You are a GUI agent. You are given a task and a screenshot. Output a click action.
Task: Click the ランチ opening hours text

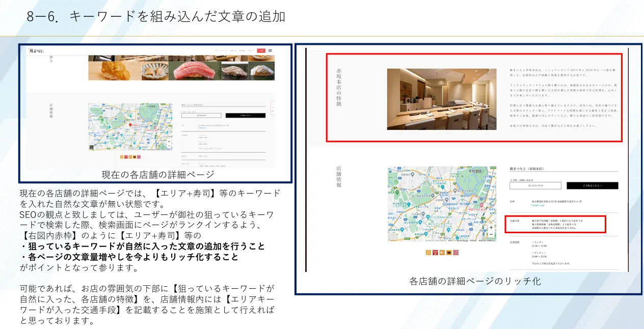[x=540, y=245]
